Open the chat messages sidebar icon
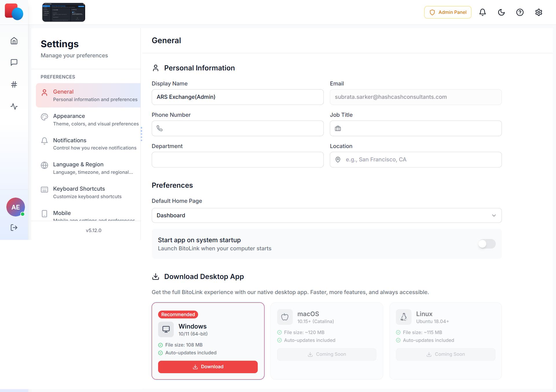556x392 pixels. [x=14, y=63]
